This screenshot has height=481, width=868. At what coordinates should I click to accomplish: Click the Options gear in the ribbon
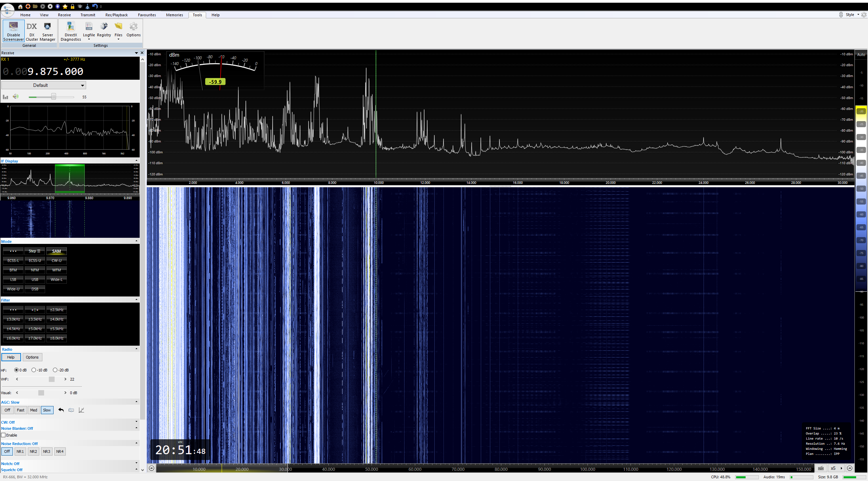tap(133, 30)
